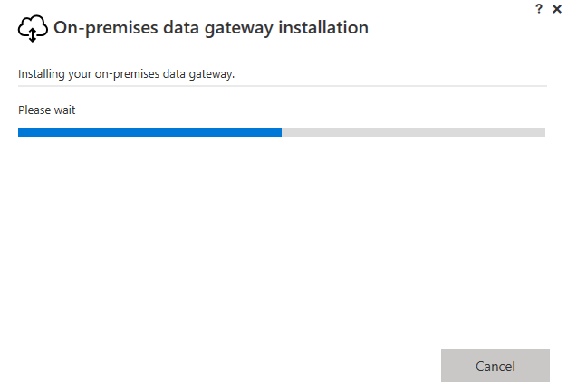Click the horizontal separator under the installing message
567x392 pixels.
tap(283, 86)
